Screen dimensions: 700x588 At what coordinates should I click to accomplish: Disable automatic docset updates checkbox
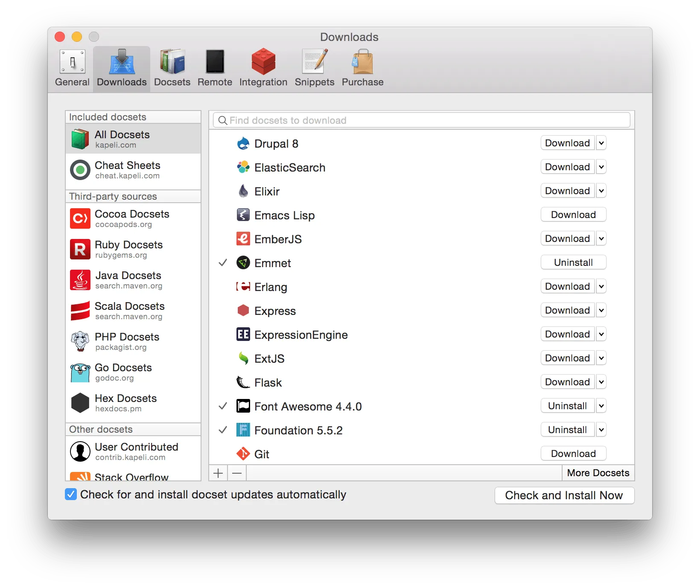[71, 495]
